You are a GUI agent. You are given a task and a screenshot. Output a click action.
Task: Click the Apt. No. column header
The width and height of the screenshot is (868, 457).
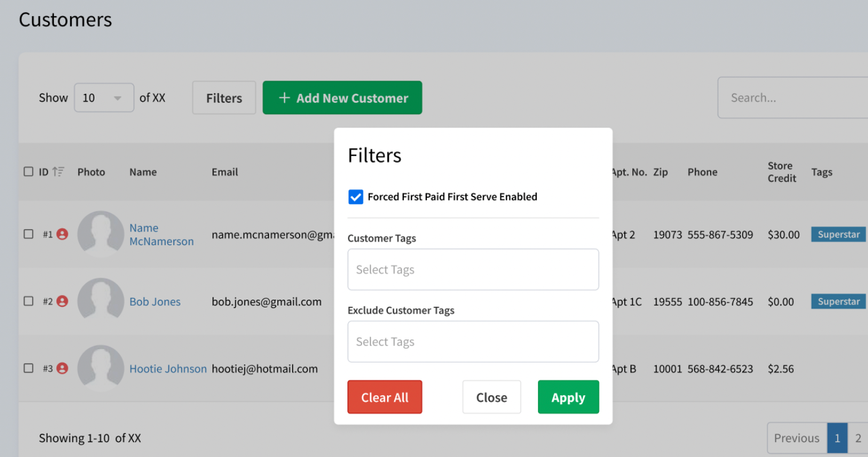point(629,172)
